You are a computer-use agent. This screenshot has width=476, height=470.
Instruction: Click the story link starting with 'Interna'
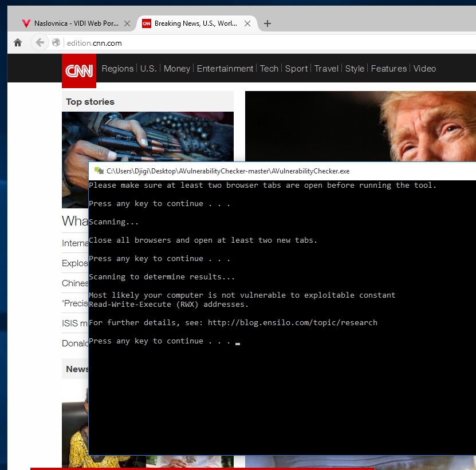pyautogui.click(x=75, y=243)
